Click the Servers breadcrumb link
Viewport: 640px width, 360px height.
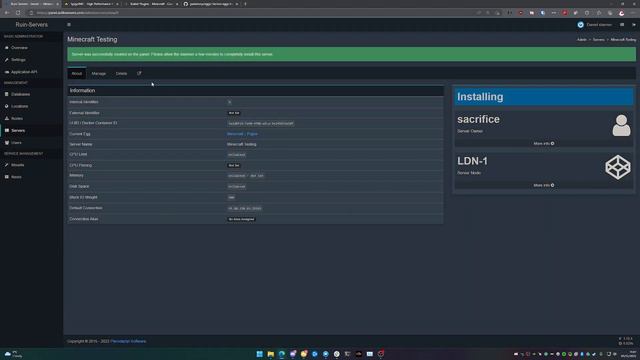[598, 40]
